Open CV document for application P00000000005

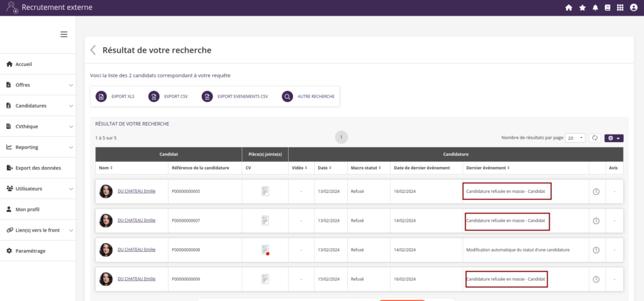tap(265, 191)
